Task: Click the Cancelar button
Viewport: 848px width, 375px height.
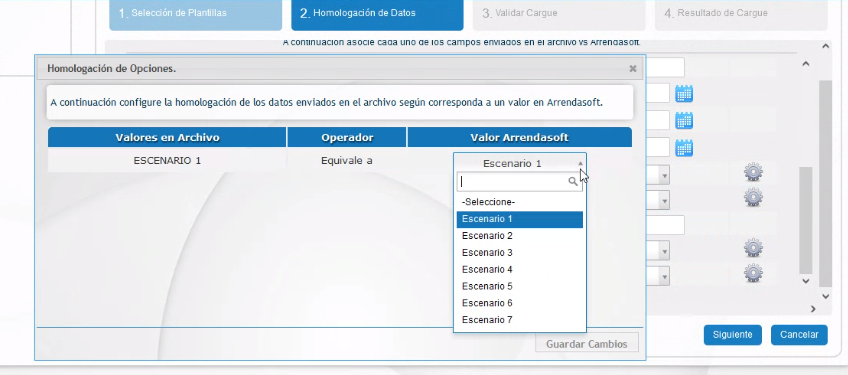Action: click(799, 335)
